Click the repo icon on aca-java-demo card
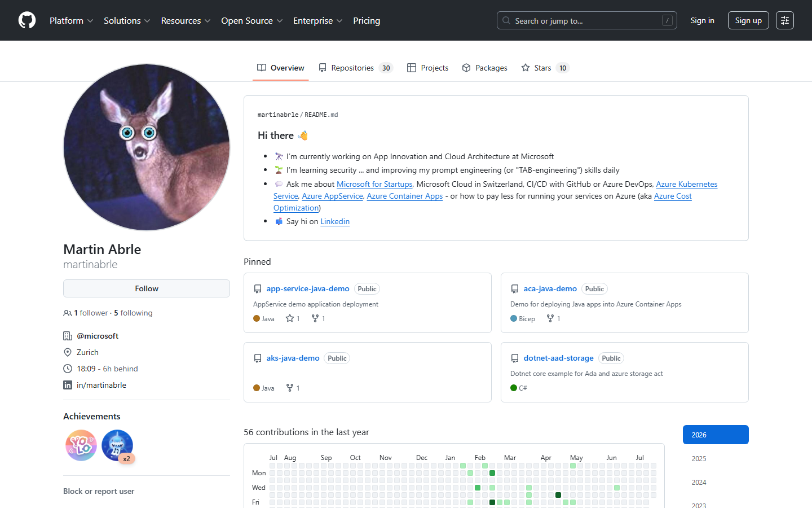 point(515,289)
